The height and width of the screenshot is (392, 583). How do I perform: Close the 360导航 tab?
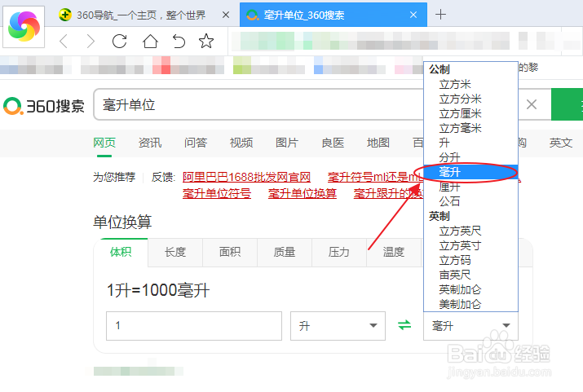(x=226, y=15)
